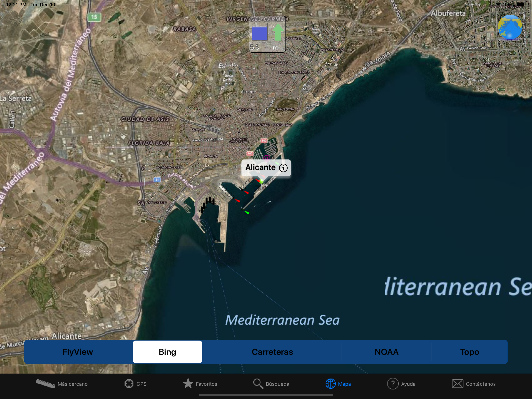Open the Más cercano ruler tab
This screenshot has width=532, height=399.
[x=62, y=384]
